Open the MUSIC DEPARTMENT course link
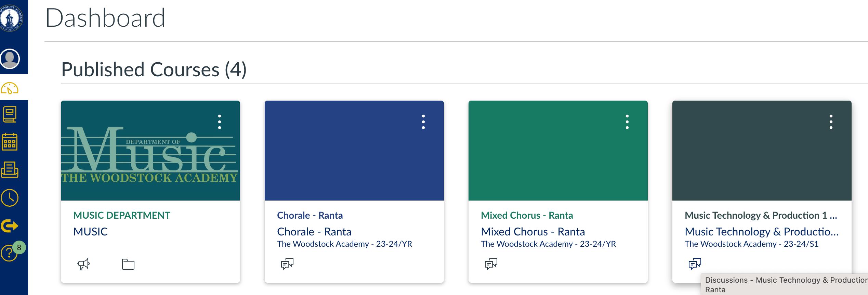868x295 pixels. point(122,215)
